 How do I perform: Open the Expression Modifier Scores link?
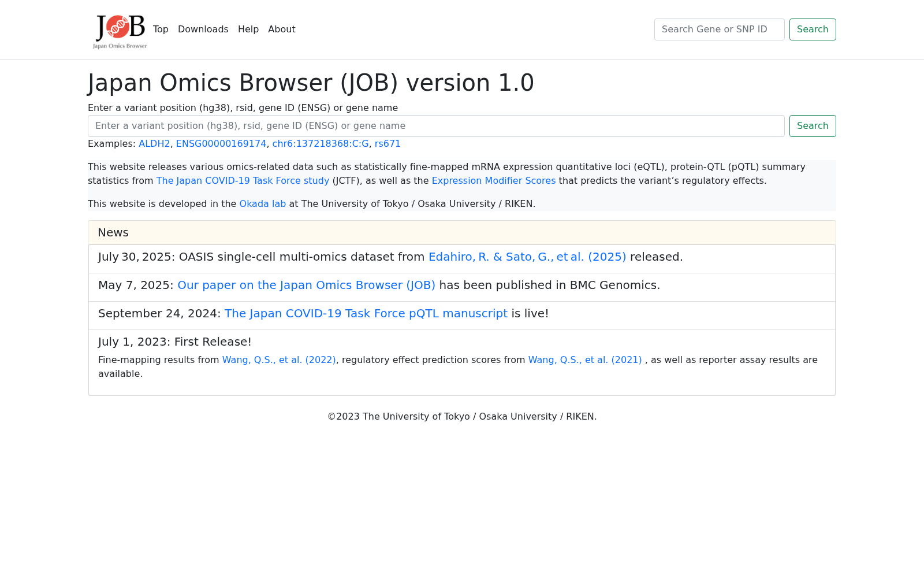point(494,181)
